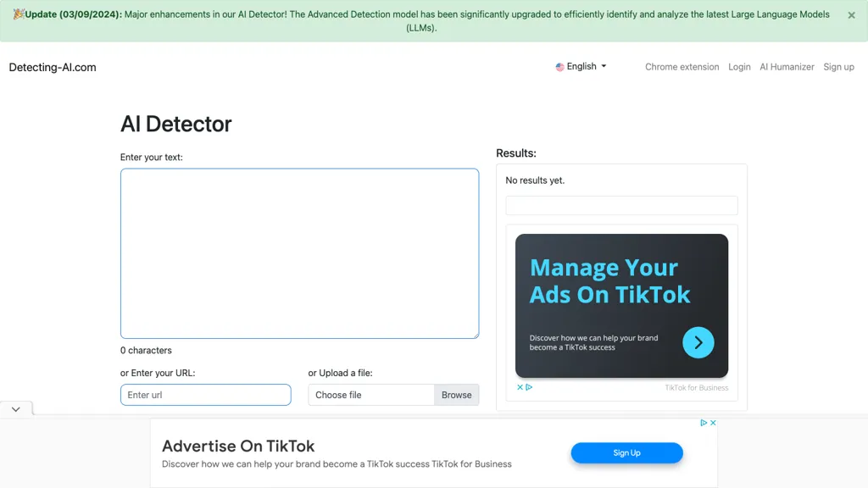Screen dimensions: 868x488
Task: Click the AdChoices icon on the bottom banner ad
Action: coord(704,424)
